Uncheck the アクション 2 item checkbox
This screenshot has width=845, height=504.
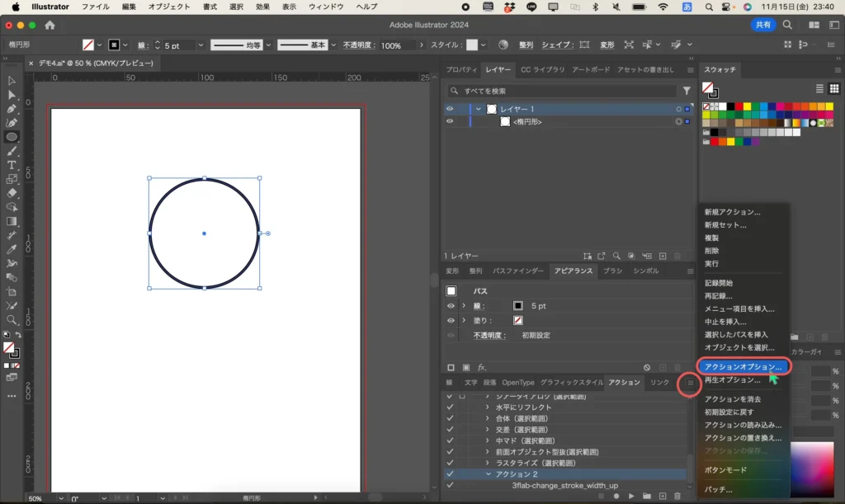click(x=450, y=474)
